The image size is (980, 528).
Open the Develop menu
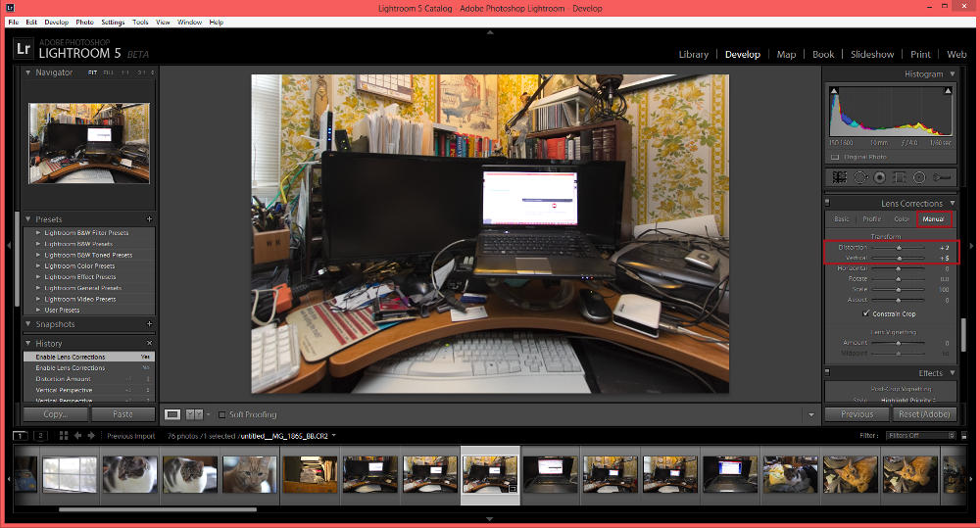coord(56,22)
